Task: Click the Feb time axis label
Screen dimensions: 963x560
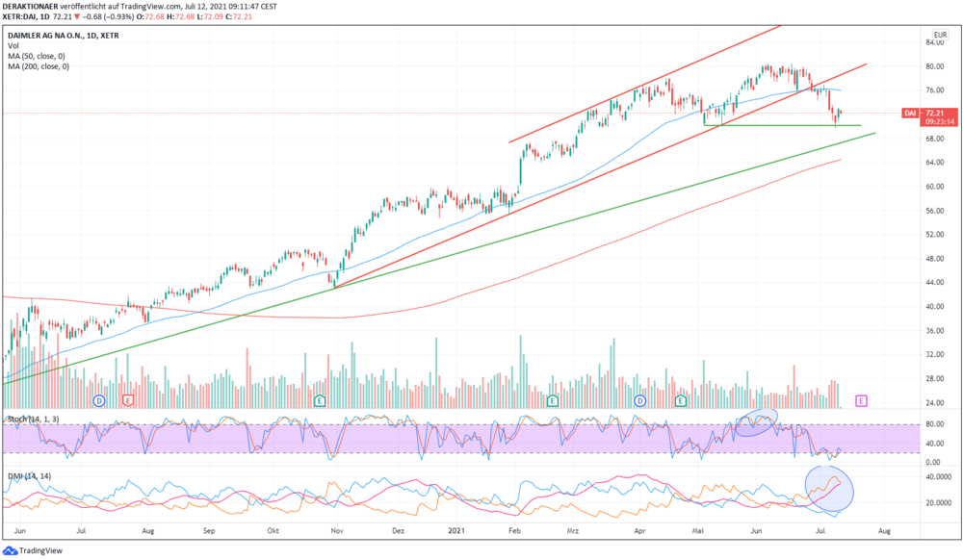Action: pyautogui.click(x=514, y=530)
